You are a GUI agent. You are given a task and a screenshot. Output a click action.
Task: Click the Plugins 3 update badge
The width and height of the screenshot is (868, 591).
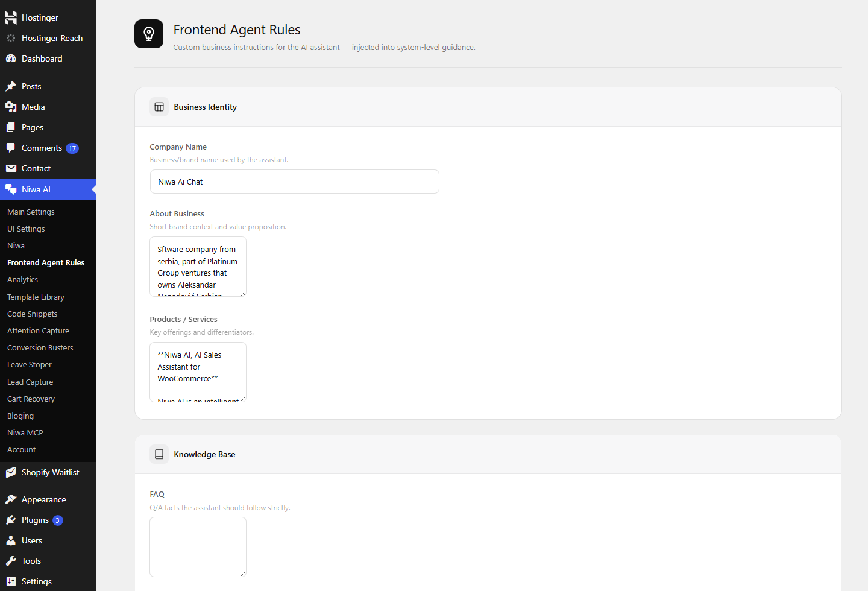point(58,520)
